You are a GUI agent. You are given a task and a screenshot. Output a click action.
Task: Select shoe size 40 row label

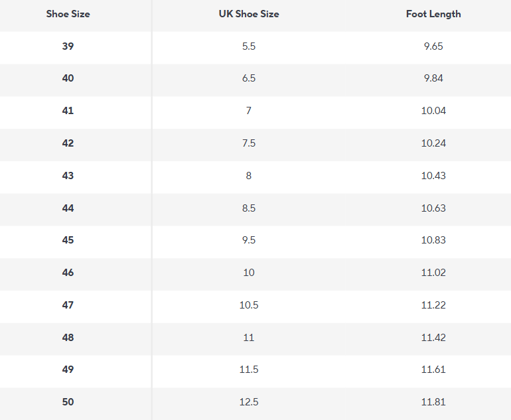point(68,78)
